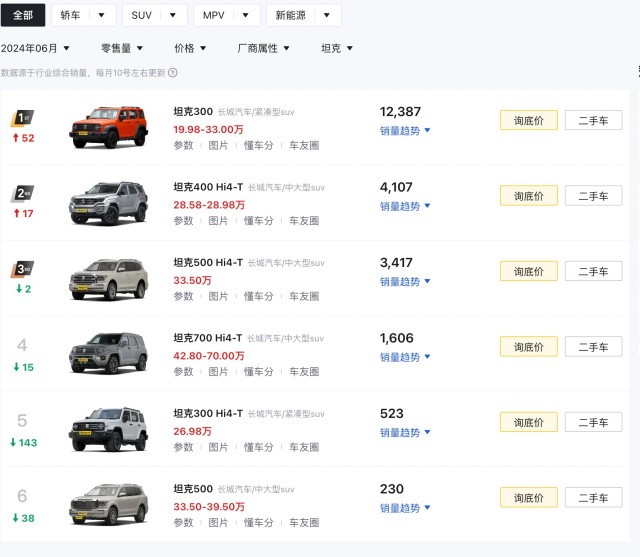Open the 轿车 category dropdown
The width and height of the screenshot is (640, 557).
(x=83, y=16)
